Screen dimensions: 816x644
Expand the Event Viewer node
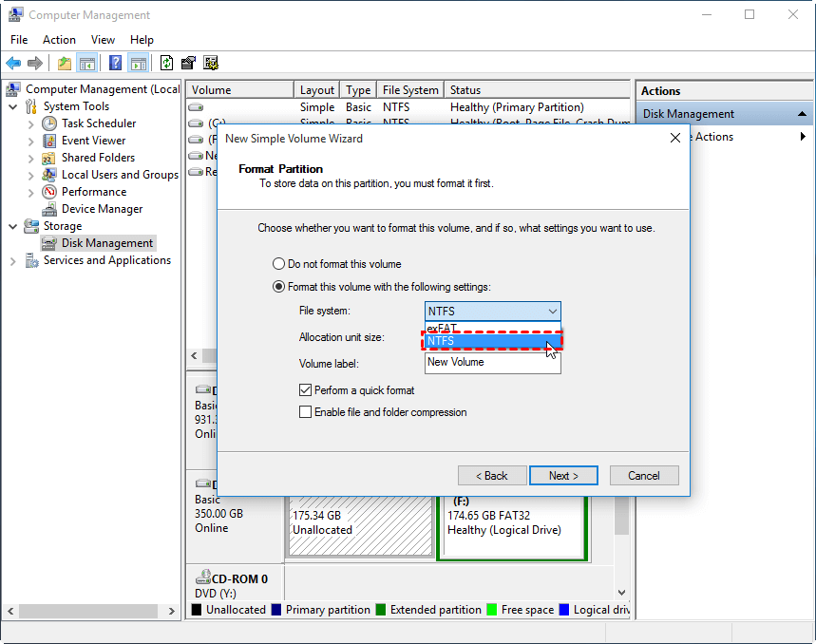pyautogui.click(x=30, y=142)
